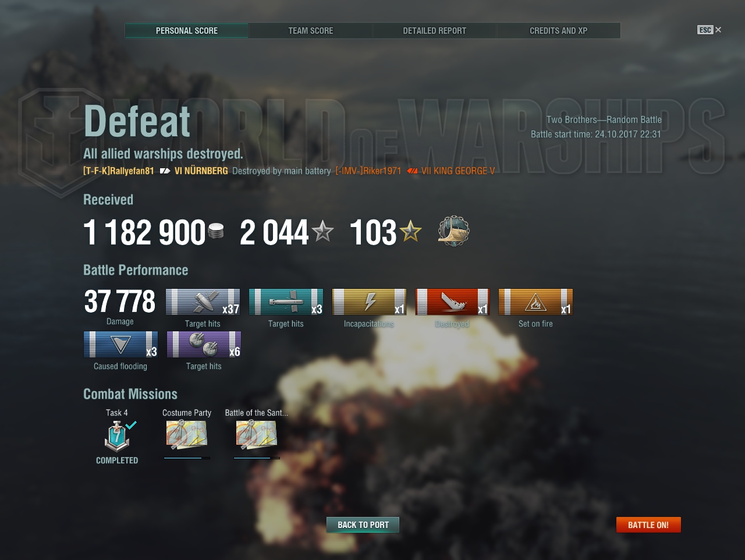
Task: Switch to the Team Score tab
Action: (311, 30)
